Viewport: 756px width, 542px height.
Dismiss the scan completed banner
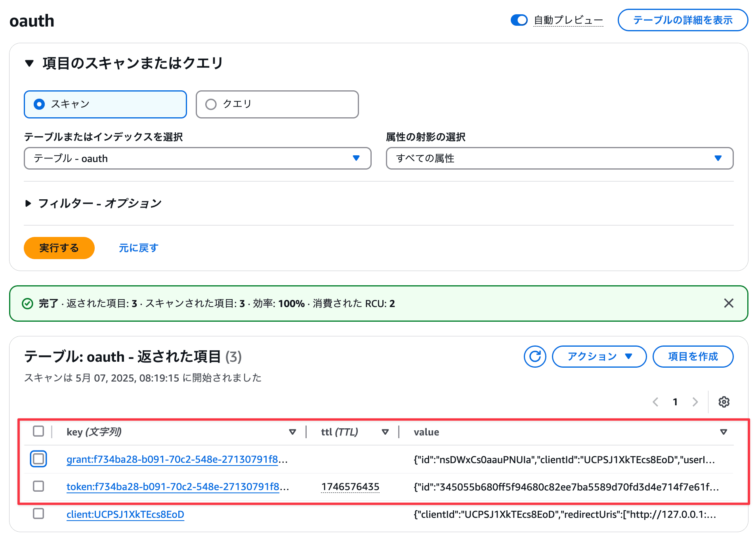(729, 303)
